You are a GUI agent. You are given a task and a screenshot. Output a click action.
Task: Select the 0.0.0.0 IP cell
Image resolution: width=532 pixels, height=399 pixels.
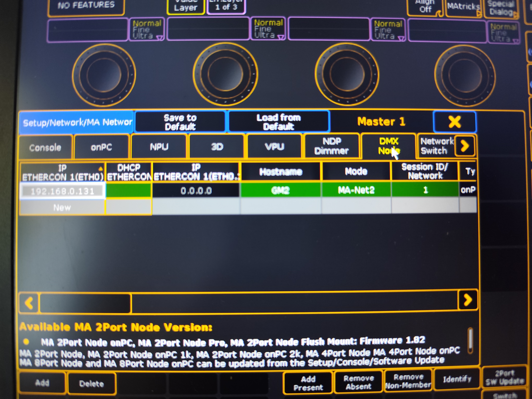(x=196, y=191)
